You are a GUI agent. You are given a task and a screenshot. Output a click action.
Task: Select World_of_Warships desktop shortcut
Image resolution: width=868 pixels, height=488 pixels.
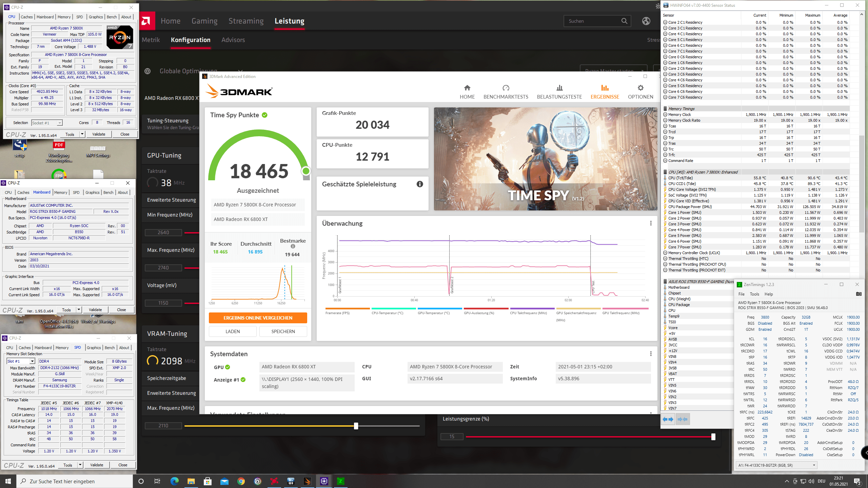(x=98, y=319)
